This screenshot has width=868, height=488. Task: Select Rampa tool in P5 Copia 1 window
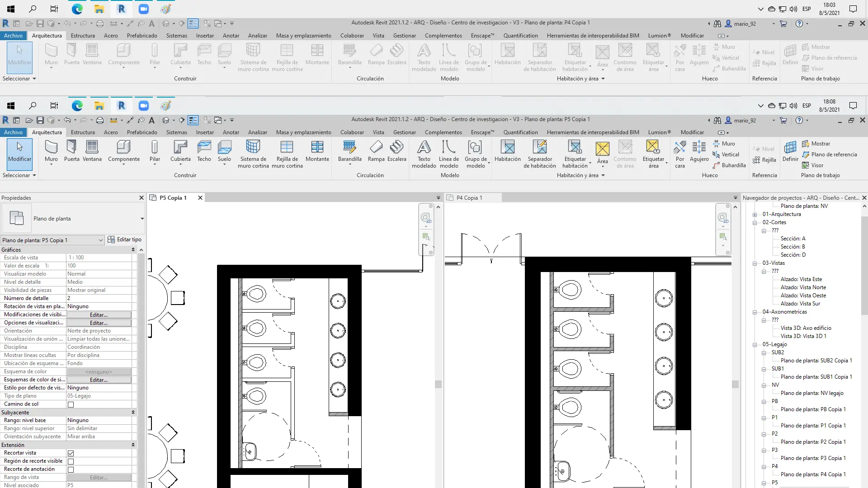pyautogui.click(x=376, y=151)
